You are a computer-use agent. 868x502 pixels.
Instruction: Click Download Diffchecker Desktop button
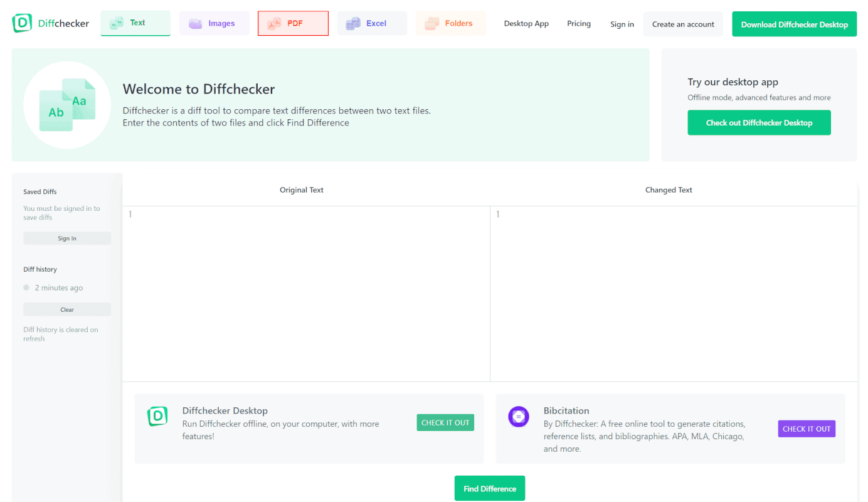point(794,24)
